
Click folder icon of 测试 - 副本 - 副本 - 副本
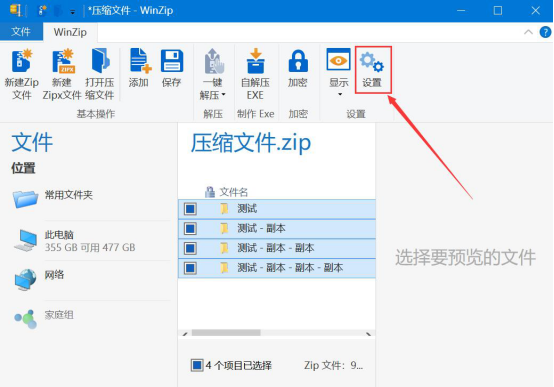[224, 268]
